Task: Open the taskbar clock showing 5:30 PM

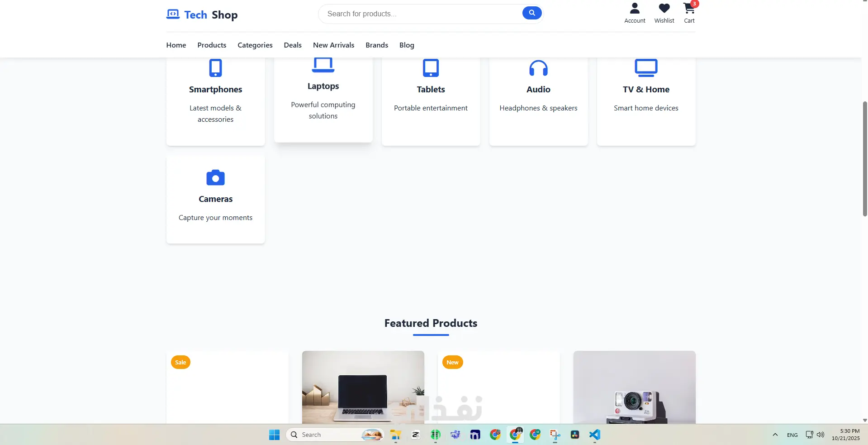Action: pyautogui.click(x=845, y=435)
